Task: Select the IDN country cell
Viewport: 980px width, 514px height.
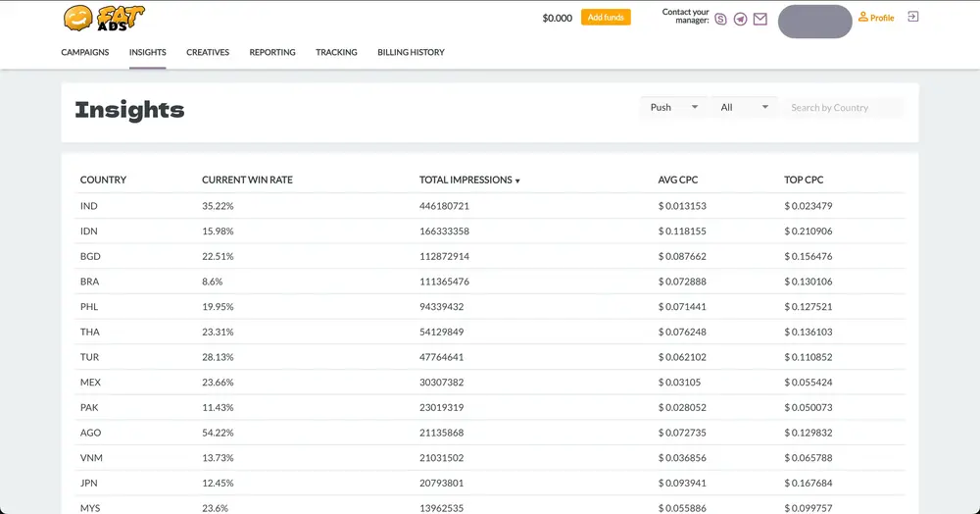Action: tap(89, 231)
